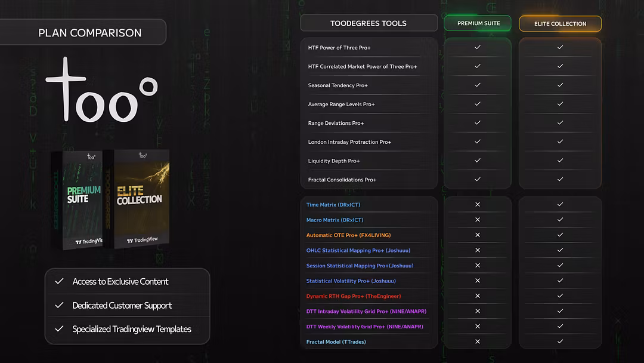This screenshot has width=644, height=363.
Task: Click Elite Collection checkmark for DTT Weekly Volatility Grid
Action: (560, 326)
